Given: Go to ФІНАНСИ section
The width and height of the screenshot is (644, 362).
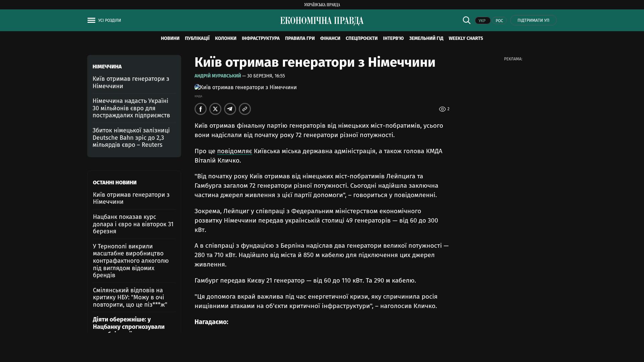Looking at the screenshot, I should coord(330,39).
